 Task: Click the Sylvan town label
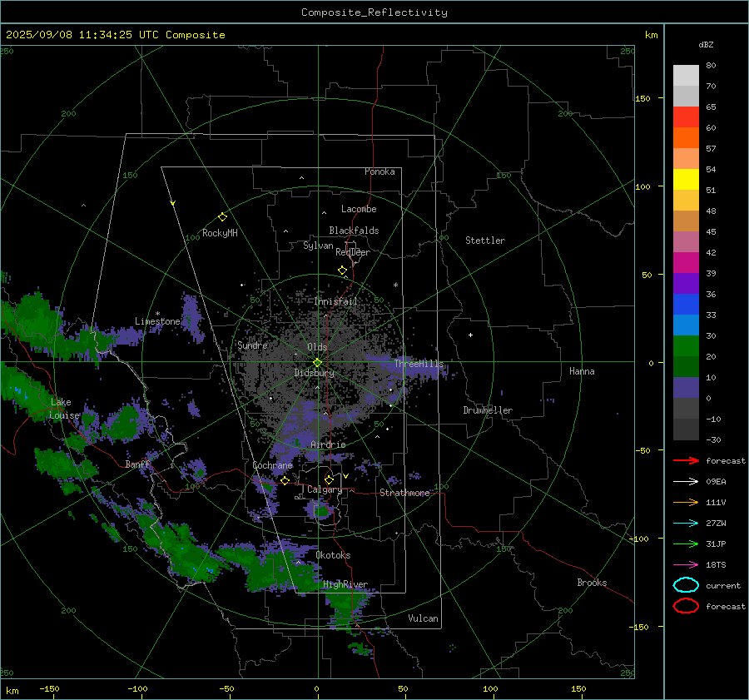(318, 246)
